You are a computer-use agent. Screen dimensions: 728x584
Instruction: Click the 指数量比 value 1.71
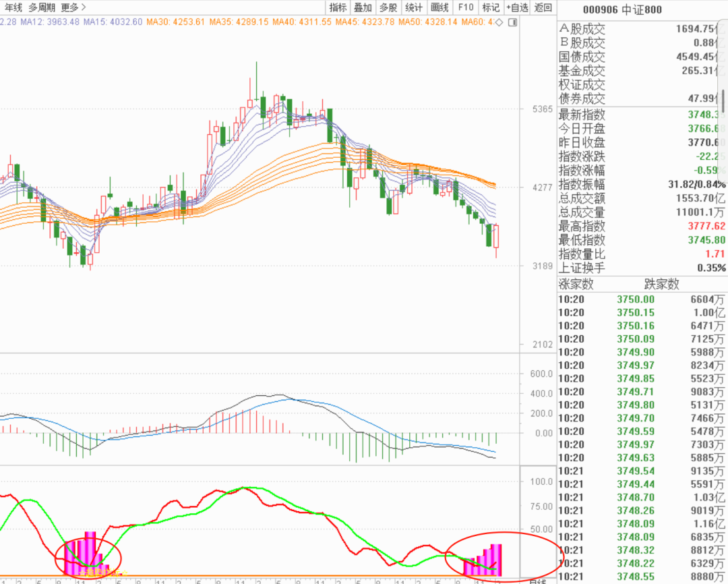(715, 254)
